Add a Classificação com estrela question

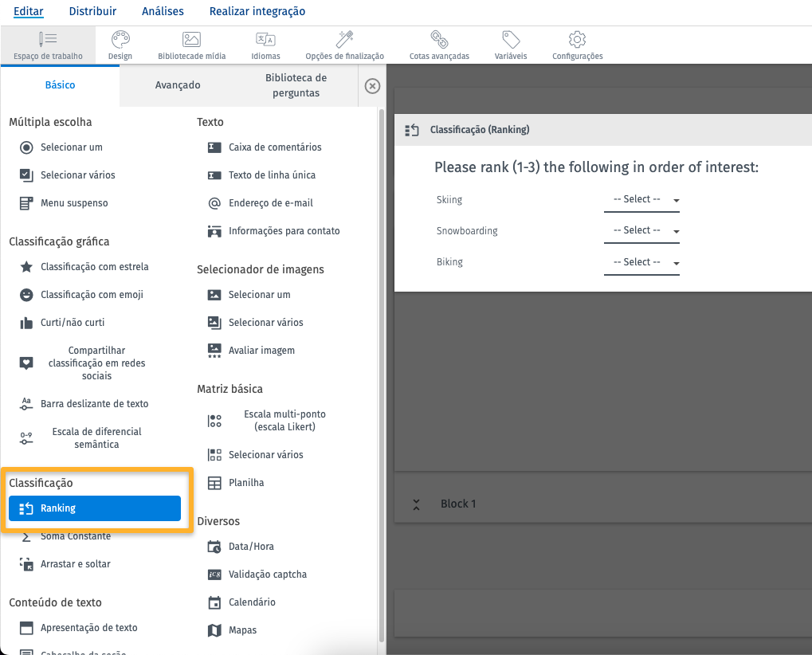pyautogui.click(x=84, y=267)
